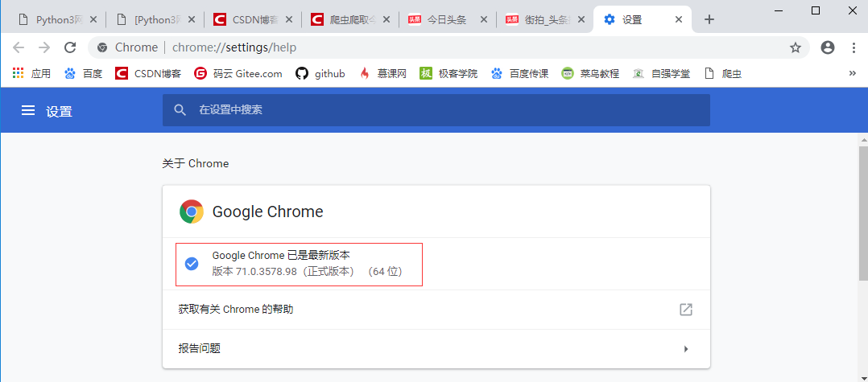Screen dimensions: 868x382
Task: Open the user profile icon
Action: coord(828,47)
